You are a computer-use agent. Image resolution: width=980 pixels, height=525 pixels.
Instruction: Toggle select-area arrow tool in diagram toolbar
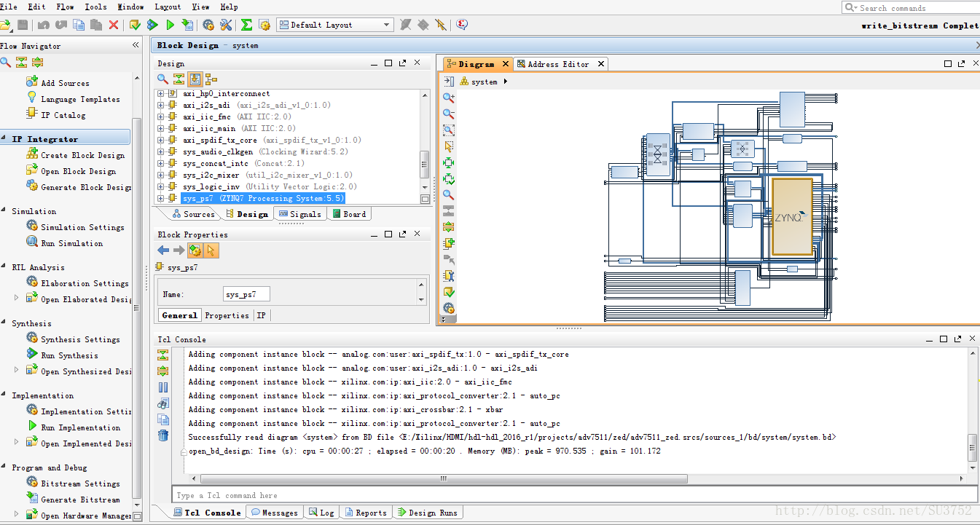(449, 146)
